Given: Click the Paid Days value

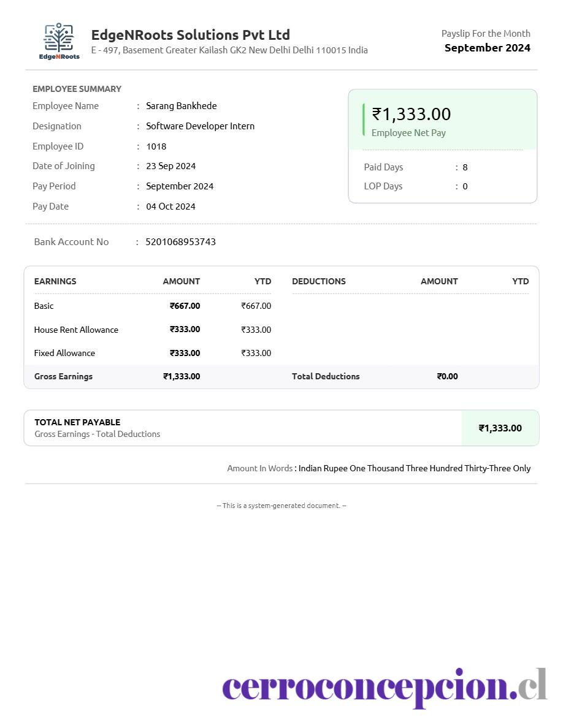Looking at the screenshot, I should tap(465, 168).
